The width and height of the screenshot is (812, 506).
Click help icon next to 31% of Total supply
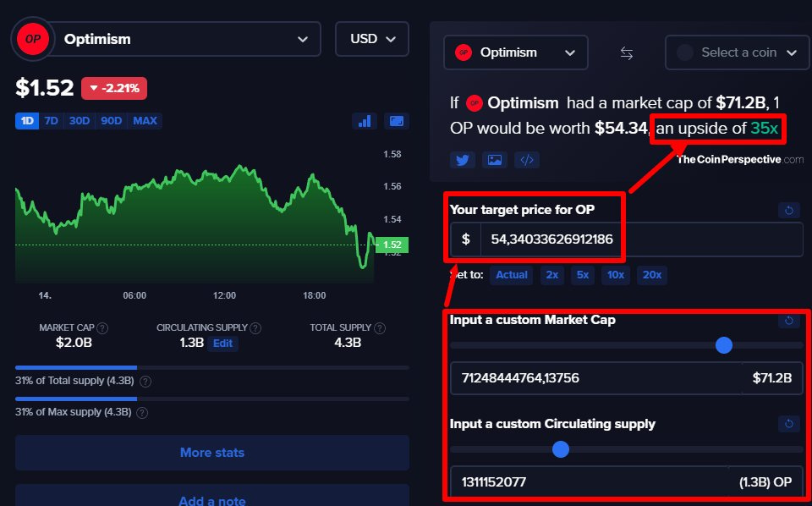(x=146, y=382)
